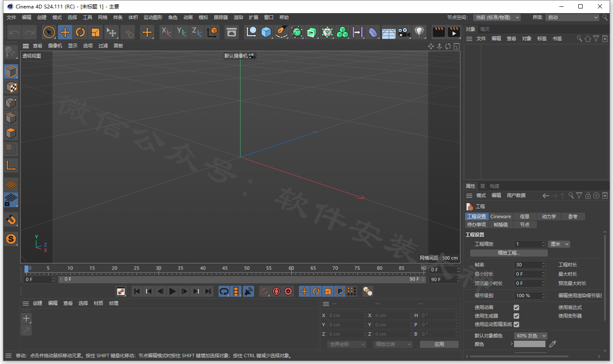
Task: Toggle loop playback mode icon
Action: tap(224, 291)
